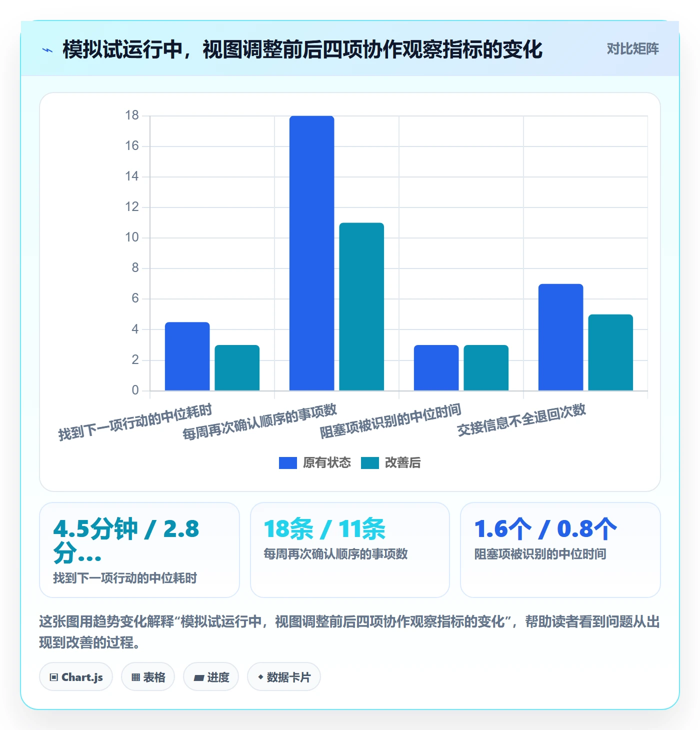Click blue bar for 交接信息不全退回次数

(561, 337)
